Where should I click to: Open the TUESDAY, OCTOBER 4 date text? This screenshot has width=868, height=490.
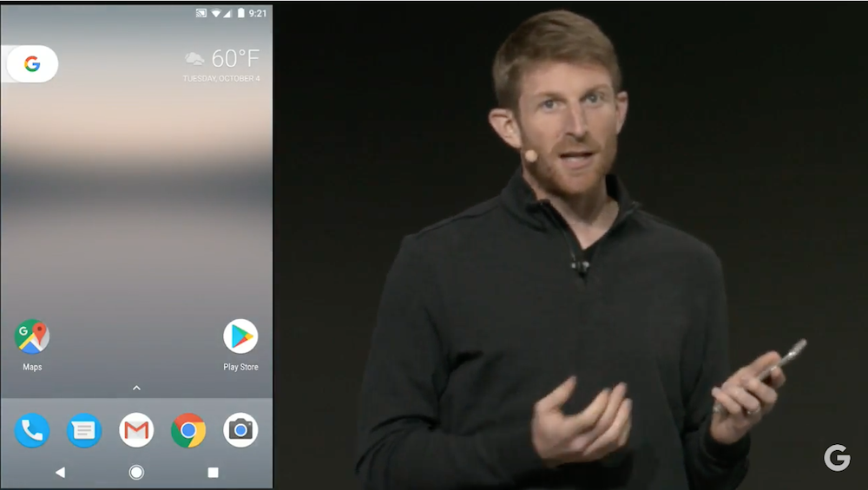tap(221, 79)
